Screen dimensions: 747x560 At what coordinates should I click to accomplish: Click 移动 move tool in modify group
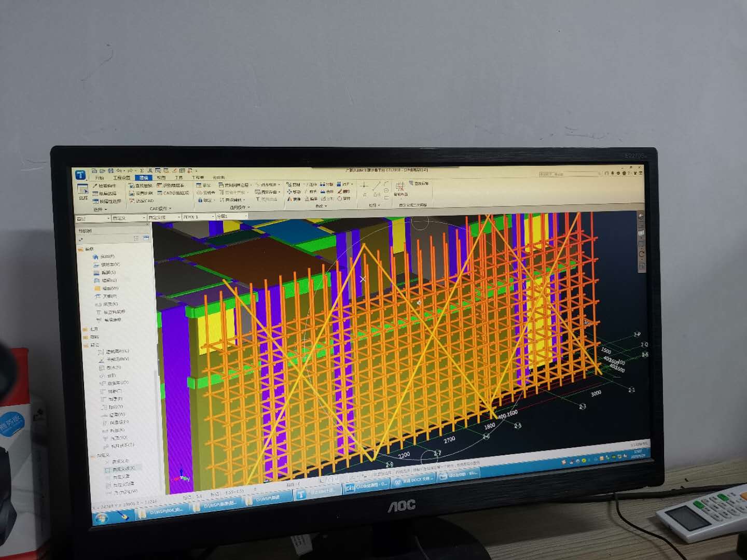click(294, 192)
